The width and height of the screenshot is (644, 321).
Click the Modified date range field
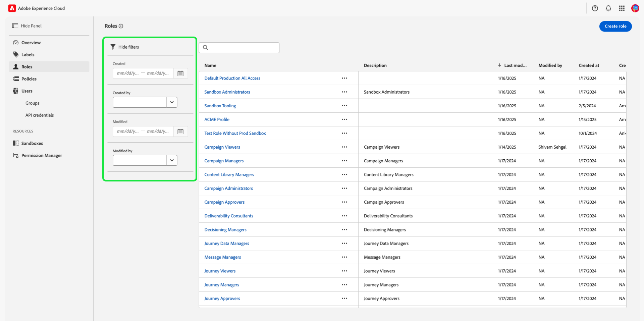tap(143, 131)
